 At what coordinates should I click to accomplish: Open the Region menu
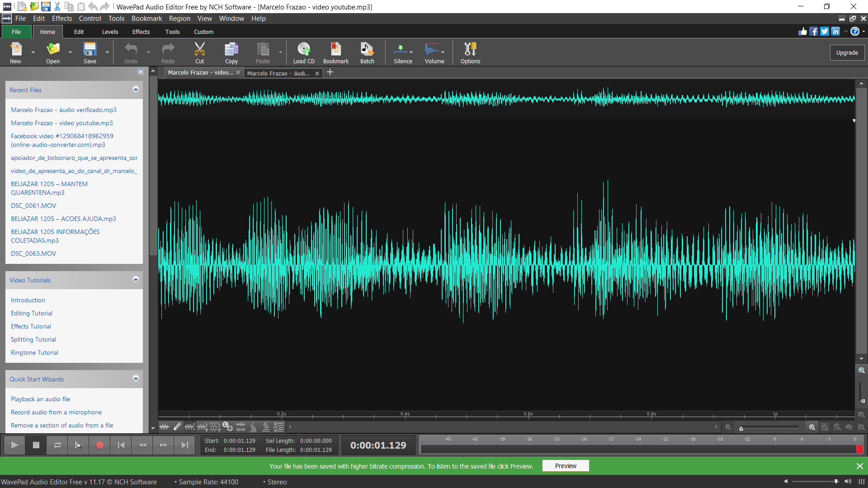click(x=179, y=18)
